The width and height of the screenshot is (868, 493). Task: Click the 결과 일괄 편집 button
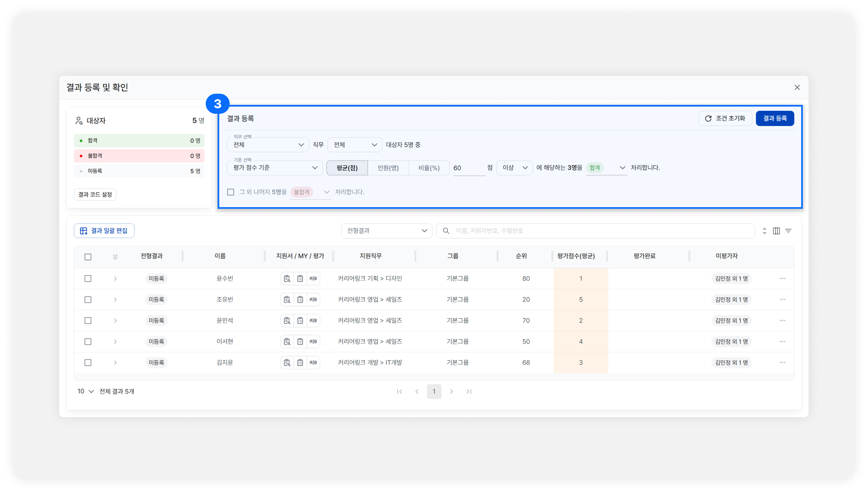point(104,231)
